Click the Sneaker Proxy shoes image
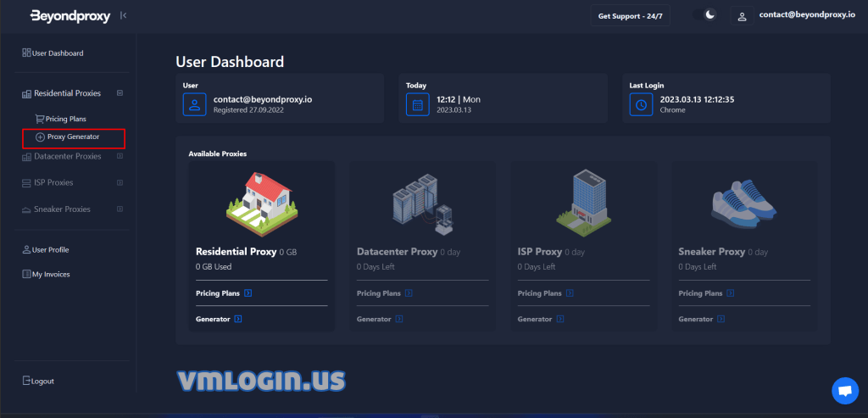The width and height of the screenshot is (868, 418). click(744, 202)
